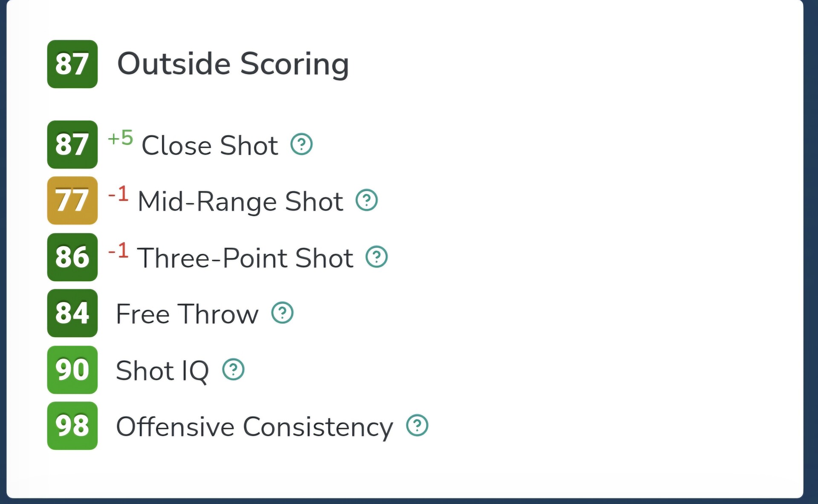Click the Offensive Consistency attribute label
818x504 pixels.
[254, 427]
